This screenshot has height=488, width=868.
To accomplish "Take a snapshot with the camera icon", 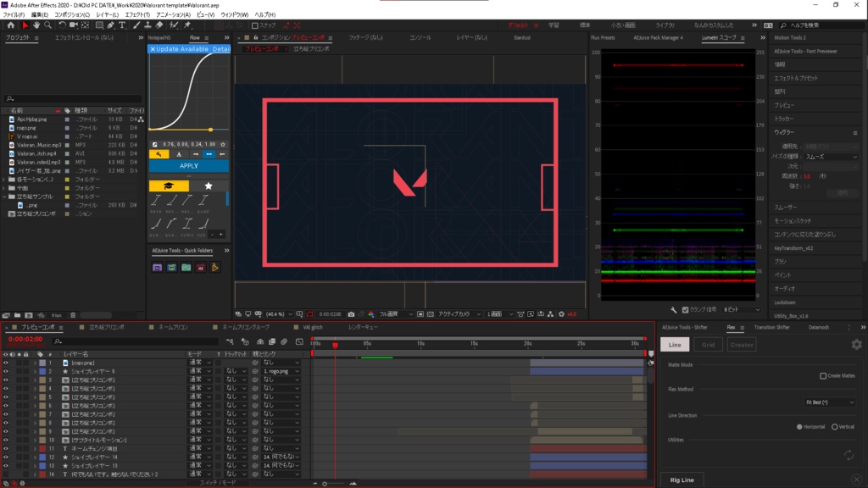I will (x=351, y=314).
